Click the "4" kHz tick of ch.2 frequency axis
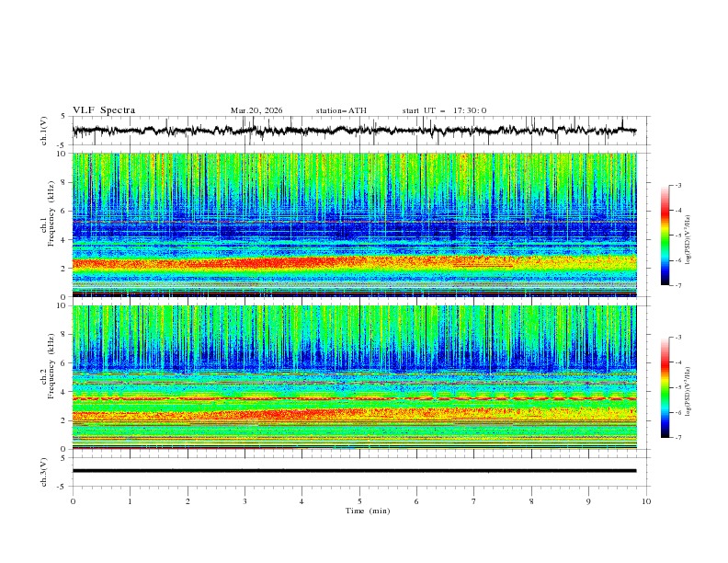The image size is (728, 563). (63, 392)
